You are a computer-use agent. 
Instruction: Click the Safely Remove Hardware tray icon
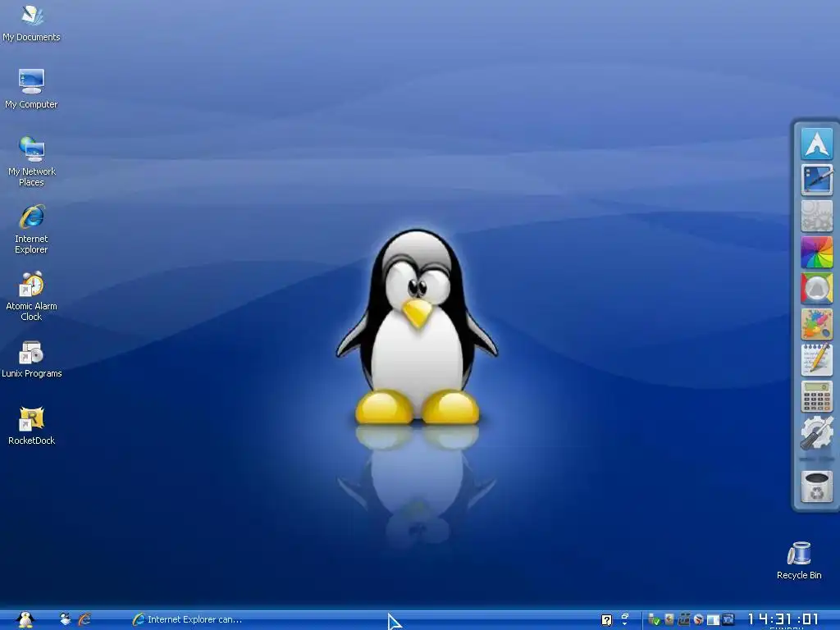point(654,620)
